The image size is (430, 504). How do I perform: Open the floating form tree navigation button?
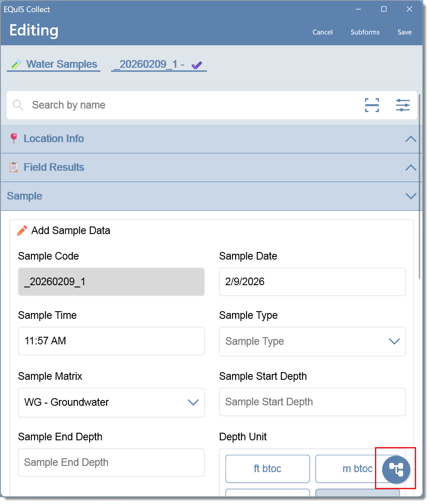pos(396,469)
